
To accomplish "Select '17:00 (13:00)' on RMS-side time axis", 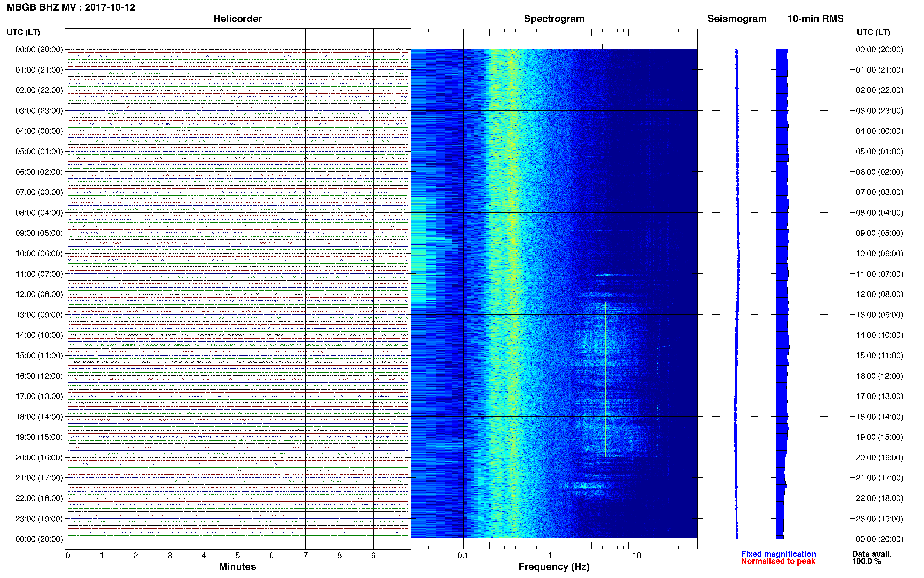I will click(x=879, y=396).
